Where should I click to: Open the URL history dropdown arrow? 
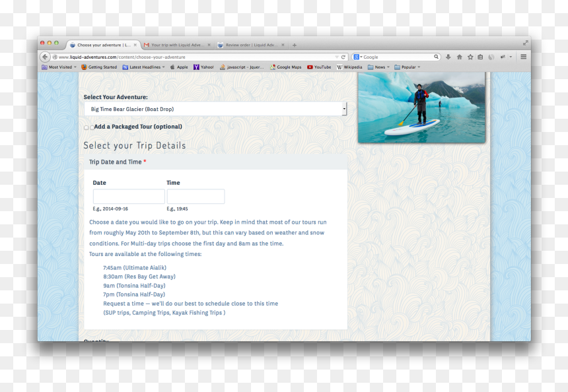tap(337, 57)
